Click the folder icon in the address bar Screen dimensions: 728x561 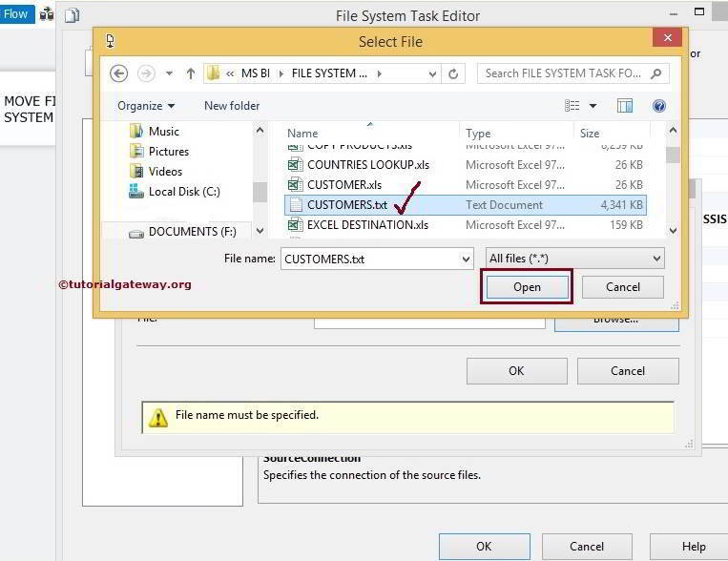(213, 73)
